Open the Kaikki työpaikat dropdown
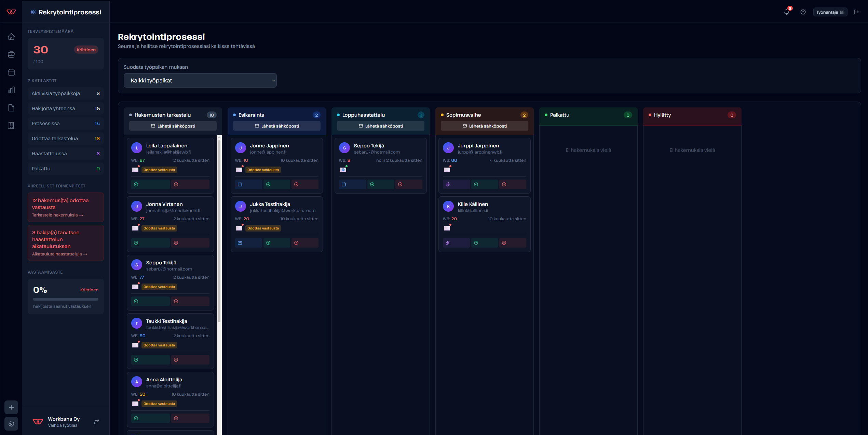 point(200,80)
